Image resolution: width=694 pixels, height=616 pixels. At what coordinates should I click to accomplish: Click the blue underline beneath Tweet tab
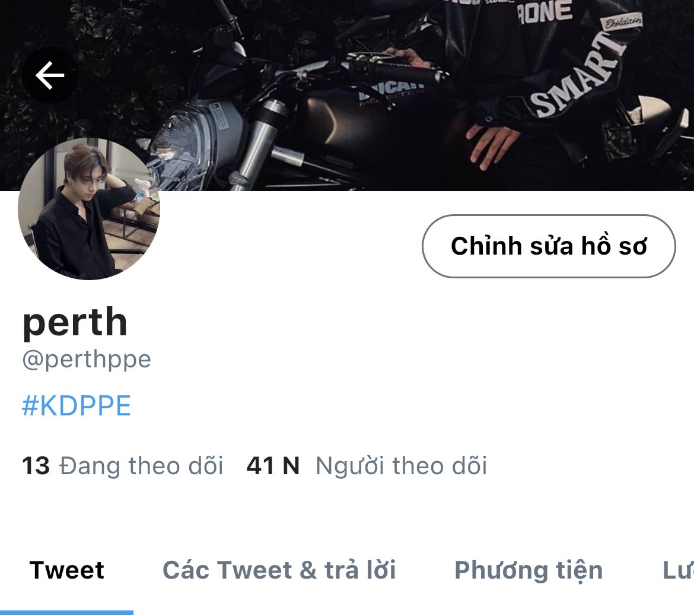67,612
